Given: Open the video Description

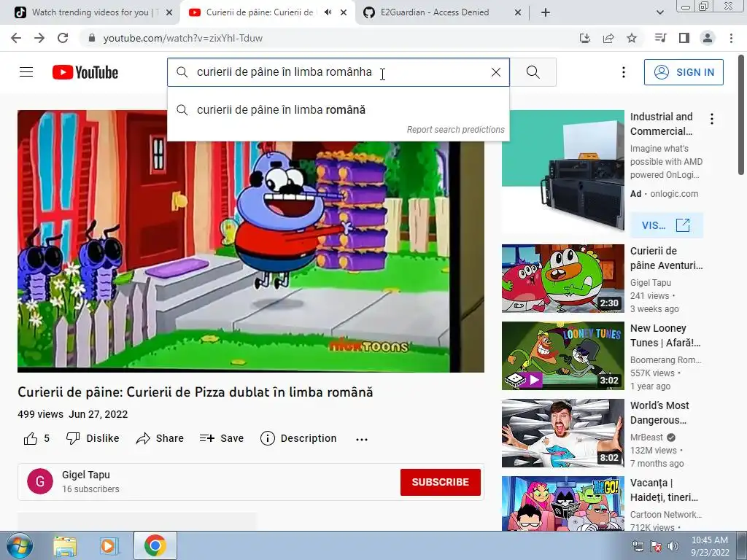Looking at the screenshot, I should pyautogui.click(x=298, y=438).
